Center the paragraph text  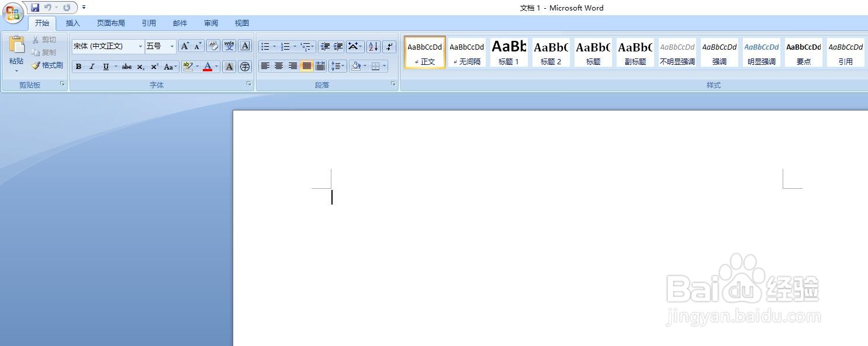point(279,66)
